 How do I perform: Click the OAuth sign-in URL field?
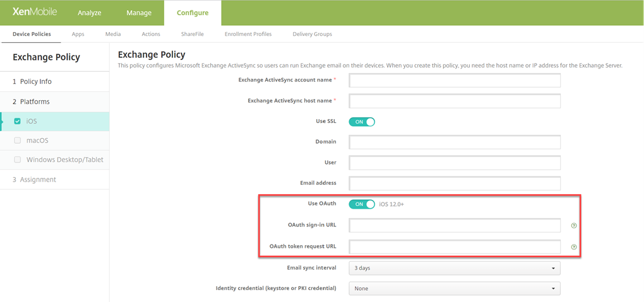[x=455, y=225]
